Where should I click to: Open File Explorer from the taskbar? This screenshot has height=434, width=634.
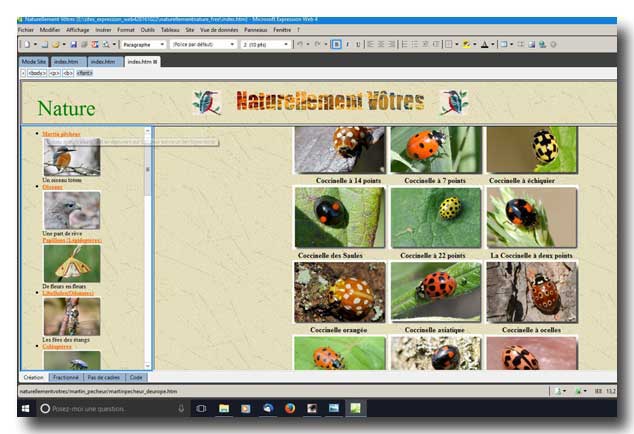(x=224, y=409)
